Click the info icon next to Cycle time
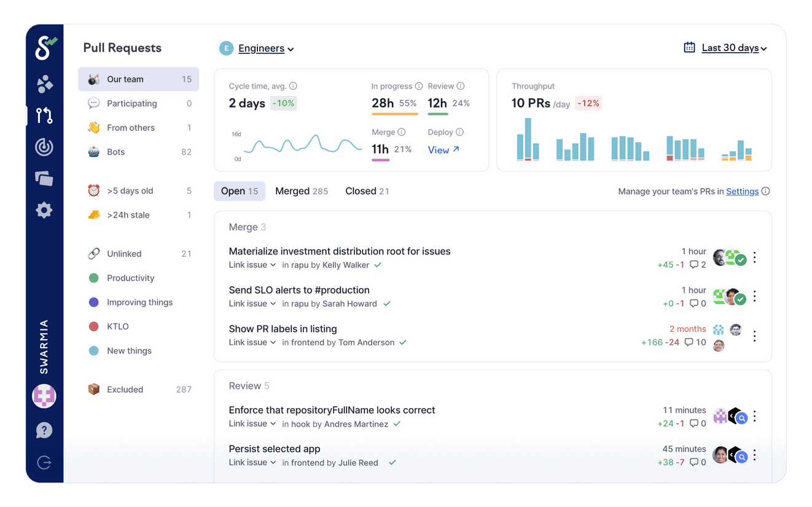 [x=293, y=86]
